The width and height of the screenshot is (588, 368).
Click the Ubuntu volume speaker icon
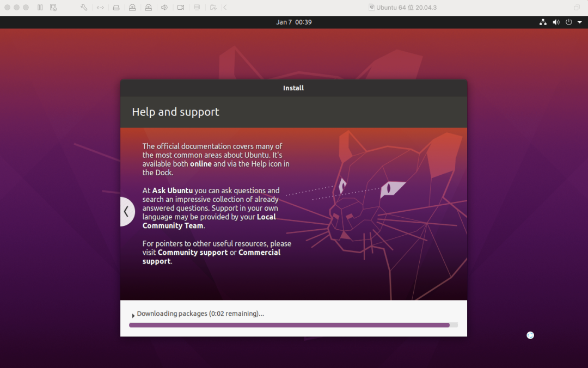pos(556,22)
